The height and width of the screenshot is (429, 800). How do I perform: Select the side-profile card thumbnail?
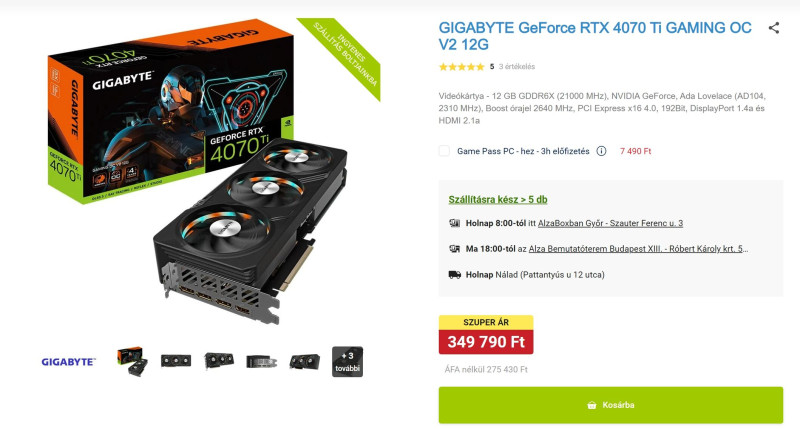261,362
